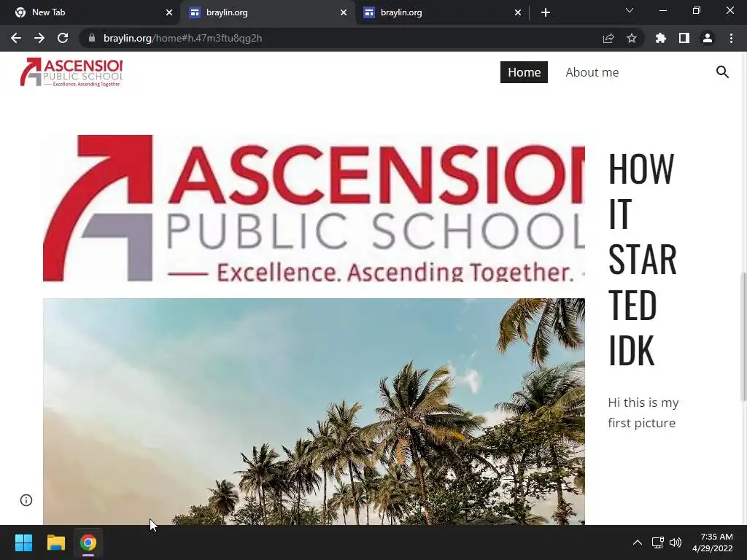Share this page using the share icon

(608, 38)
